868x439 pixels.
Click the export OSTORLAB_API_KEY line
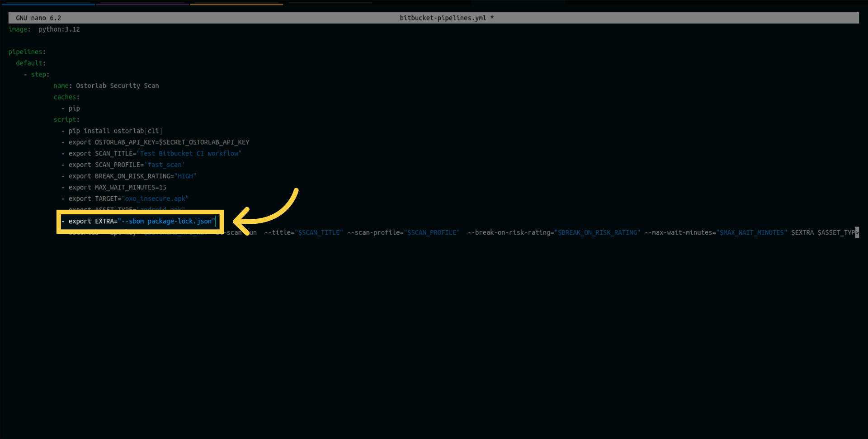point(158,142)
